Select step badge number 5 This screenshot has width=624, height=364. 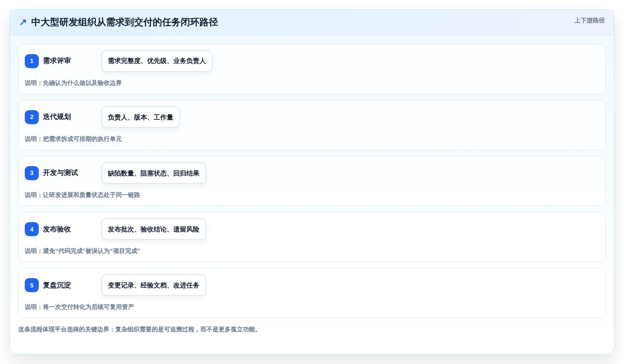click(32, 285)
